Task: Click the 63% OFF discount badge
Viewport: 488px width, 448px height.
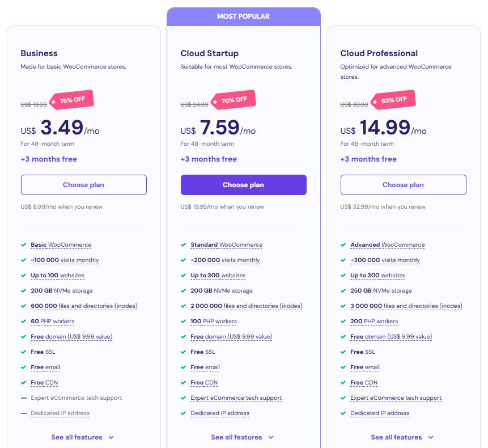Action: [x=393, y=100]
